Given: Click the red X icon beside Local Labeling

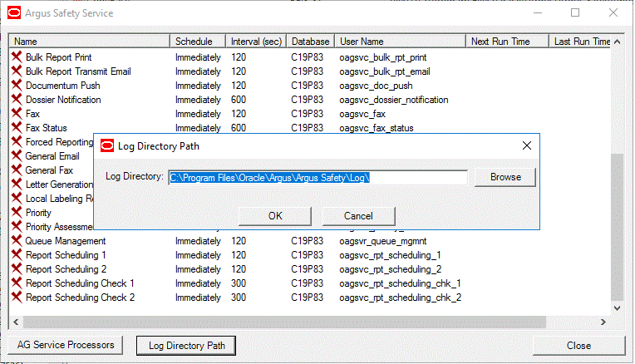Looking at the screenshot, I should (17, 199).
